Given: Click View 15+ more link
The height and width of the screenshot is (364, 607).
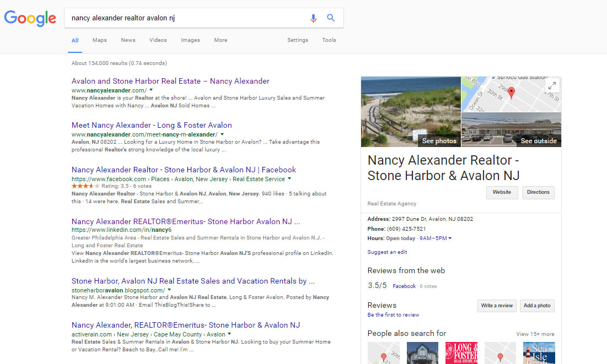Looking at the screenshot, I should pos(535,334).
